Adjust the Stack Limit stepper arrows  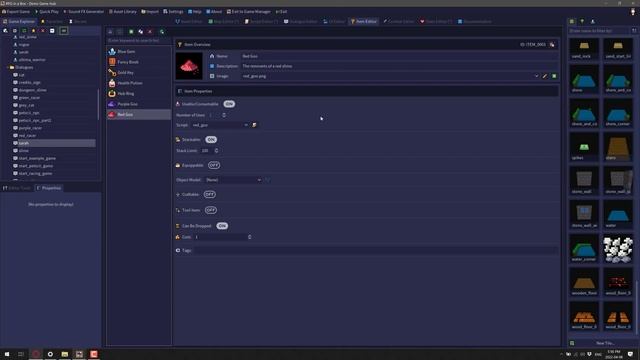pyautogui.click(x=216, y=151)
